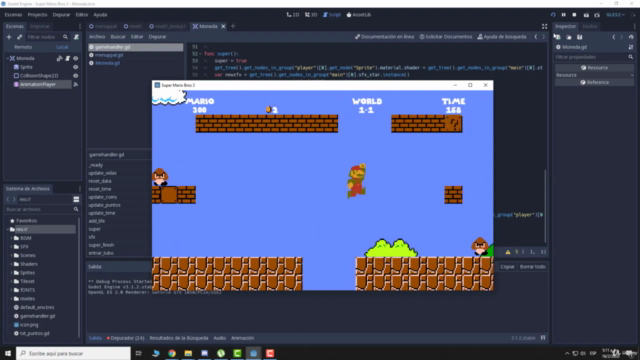Open the Escenas menu
Viewport: 640px width, 360px height.
[x=13, y=15]
